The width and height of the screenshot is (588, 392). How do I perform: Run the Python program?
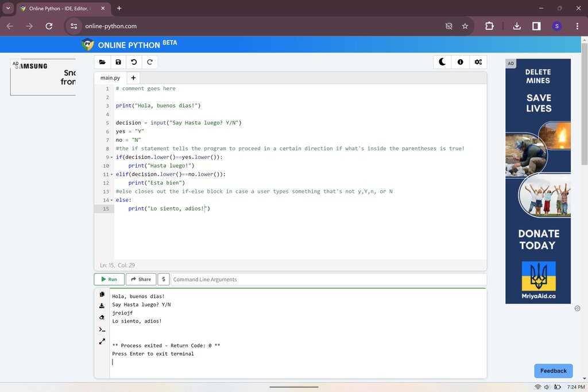tap(109, 279)
